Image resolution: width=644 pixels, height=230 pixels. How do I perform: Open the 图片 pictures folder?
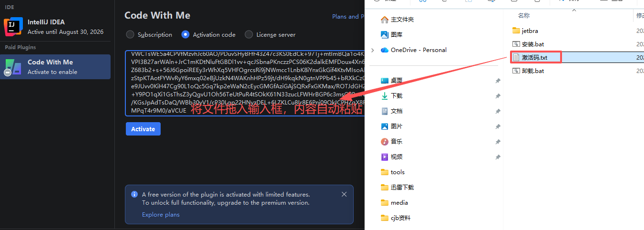(x=392, y=126)
